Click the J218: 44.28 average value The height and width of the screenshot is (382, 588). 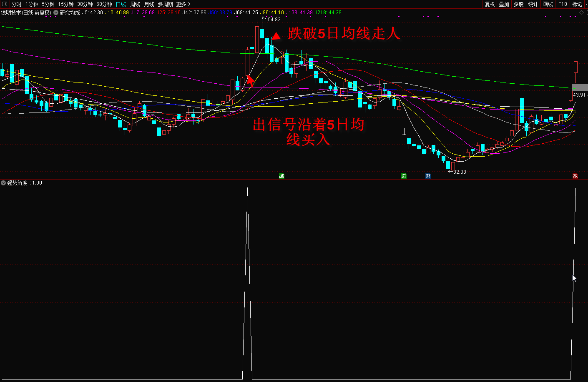click(x=328, y=12)
